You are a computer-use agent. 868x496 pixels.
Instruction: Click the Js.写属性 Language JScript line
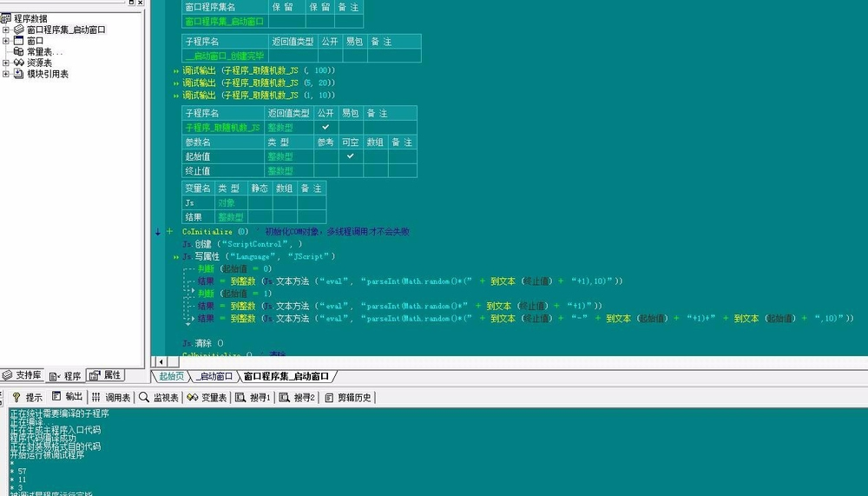tap(259, 256)
